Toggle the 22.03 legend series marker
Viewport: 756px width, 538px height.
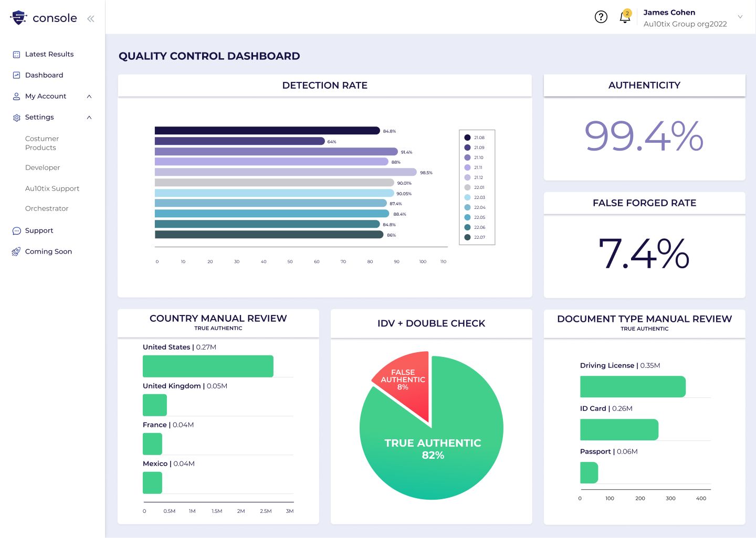[x=467, y=197]
